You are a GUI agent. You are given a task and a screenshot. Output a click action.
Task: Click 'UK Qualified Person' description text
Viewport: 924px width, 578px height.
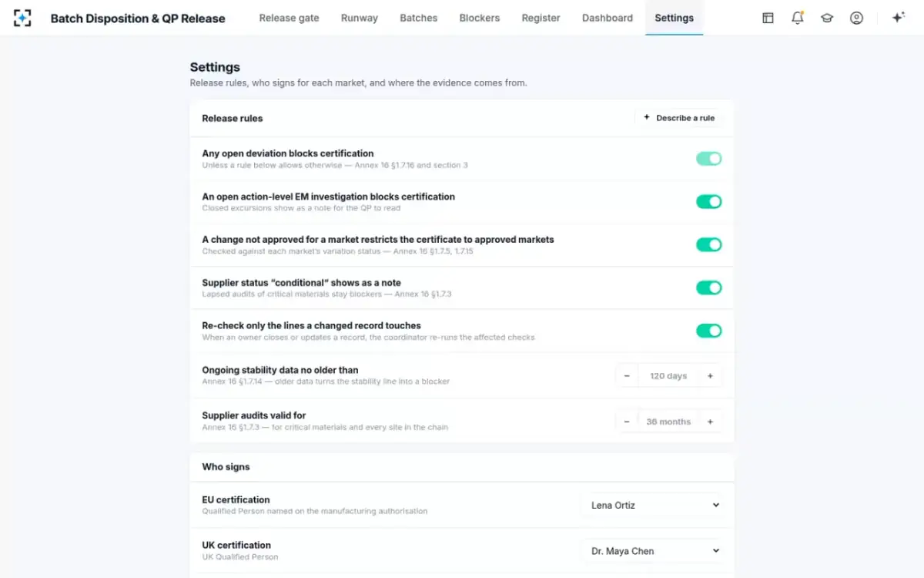(x=240, y=556)
